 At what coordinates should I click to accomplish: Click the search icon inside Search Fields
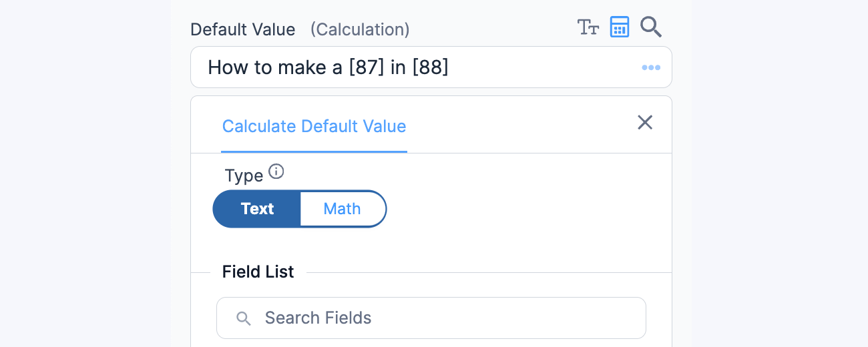tap(244, 318)
